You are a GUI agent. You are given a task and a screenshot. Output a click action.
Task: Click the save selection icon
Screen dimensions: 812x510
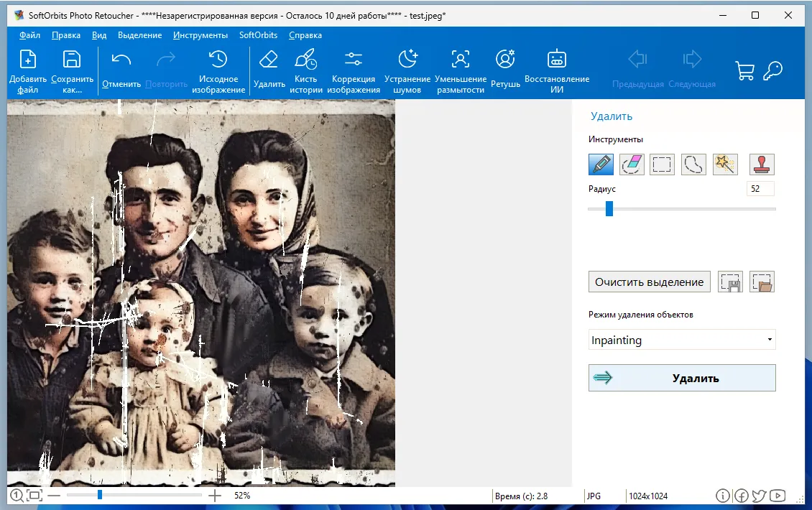[x=731, y=282]
